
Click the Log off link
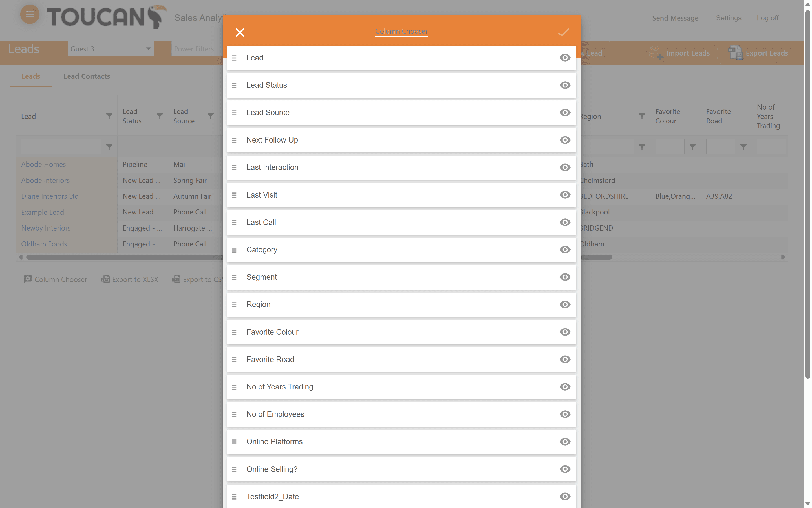coord(767,18)
